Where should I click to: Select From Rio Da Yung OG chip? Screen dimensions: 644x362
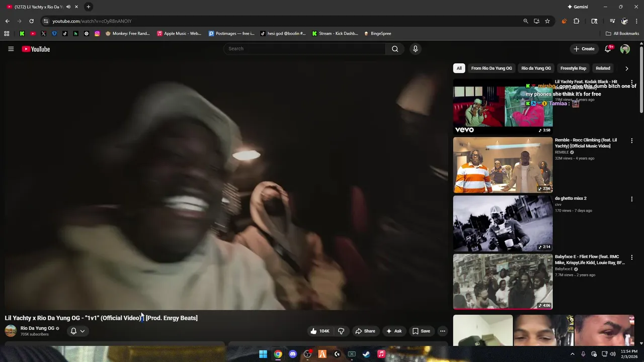click(492, 68)
